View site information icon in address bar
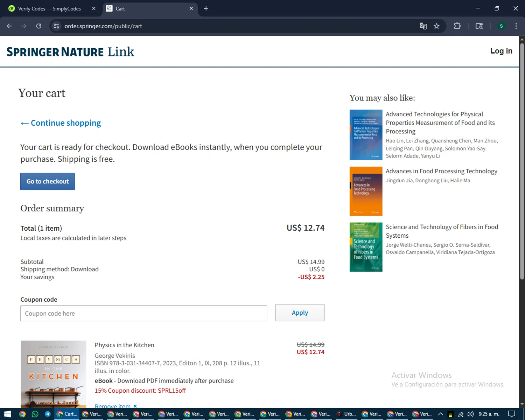 56,26
